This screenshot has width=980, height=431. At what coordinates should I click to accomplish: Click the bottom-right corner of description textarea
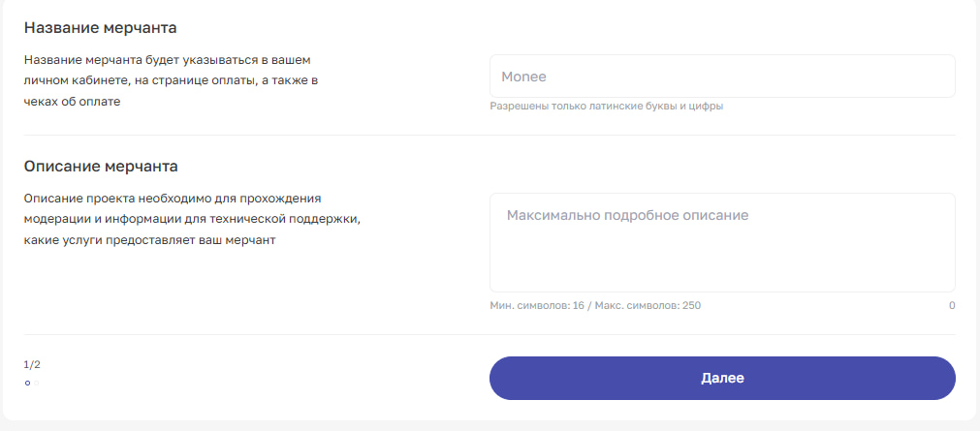[949, 286]
